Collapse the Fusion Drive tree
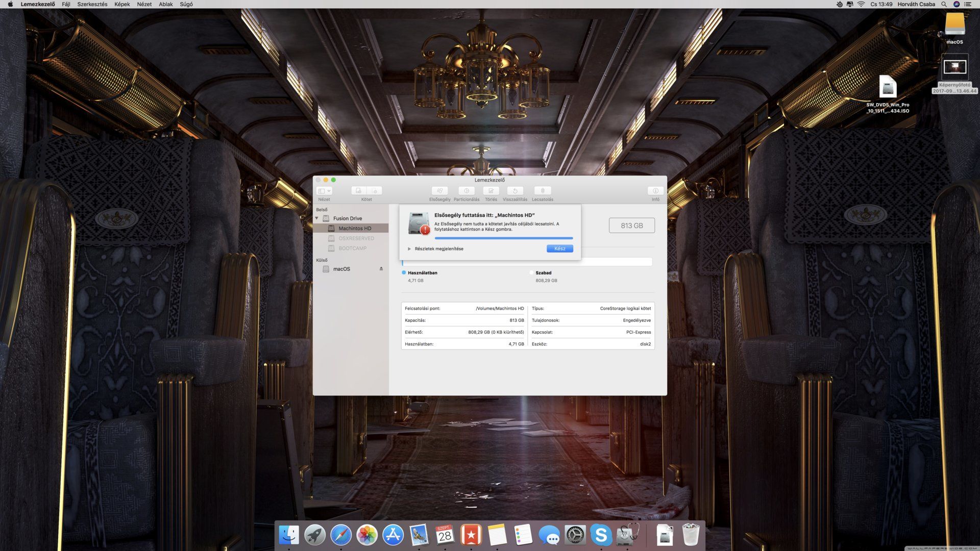The image size is (980, 551). pyautogui.click(x=317, y=218)
